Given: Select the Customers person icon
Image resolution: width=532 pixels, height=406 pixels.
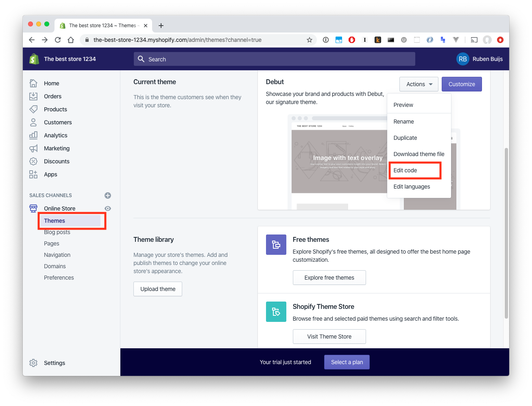Looking at the screenshot, I should coord(33,122).
